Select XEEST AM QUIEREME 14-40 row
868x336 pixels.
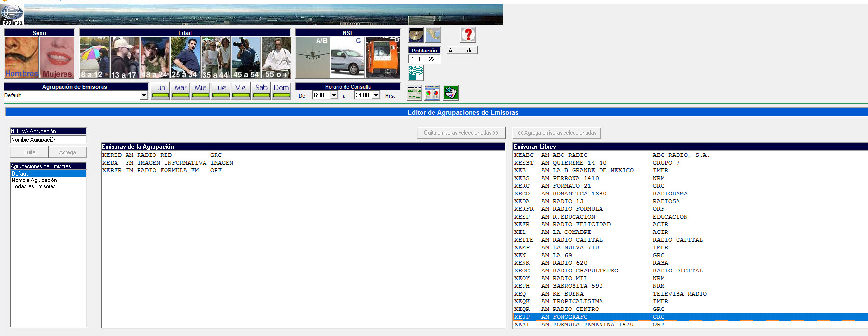(x=690, y=163)
